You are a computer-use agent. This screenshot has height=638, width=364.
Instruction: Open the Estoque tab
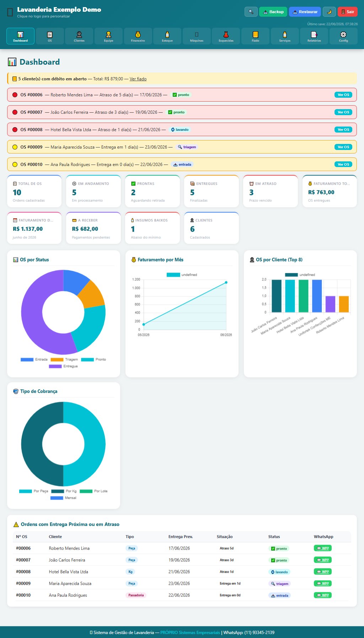pyautogui.click(x=167, y=36)
